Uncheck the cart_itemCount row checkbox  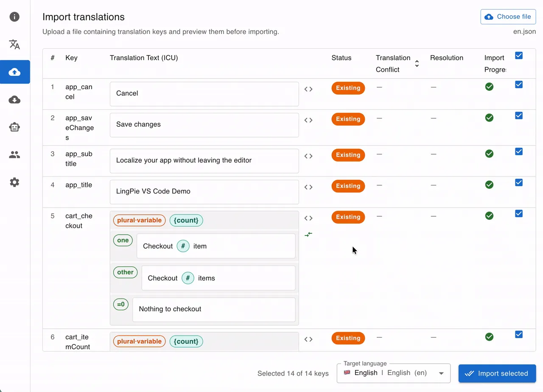coord(519,335)
